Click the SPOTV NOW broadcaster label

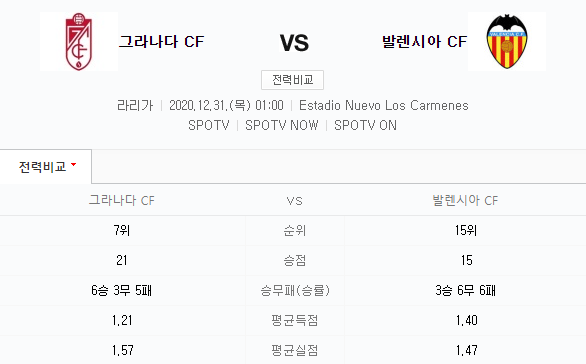(x=282, y=125)
